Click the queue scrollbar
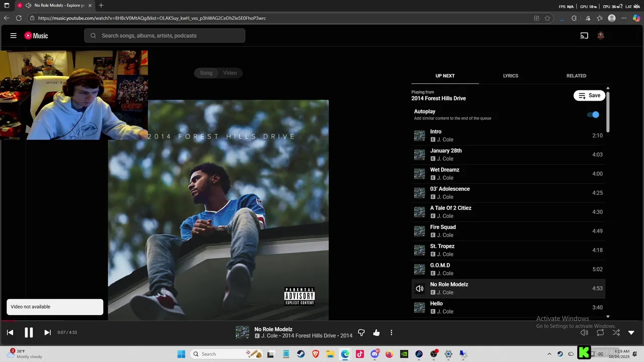This screenshot has width=644, height=362. click(608, 112)
